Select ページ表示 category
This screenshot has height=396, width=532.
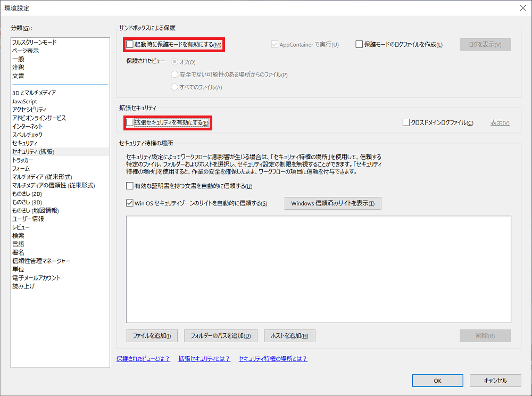pos(26,51)
